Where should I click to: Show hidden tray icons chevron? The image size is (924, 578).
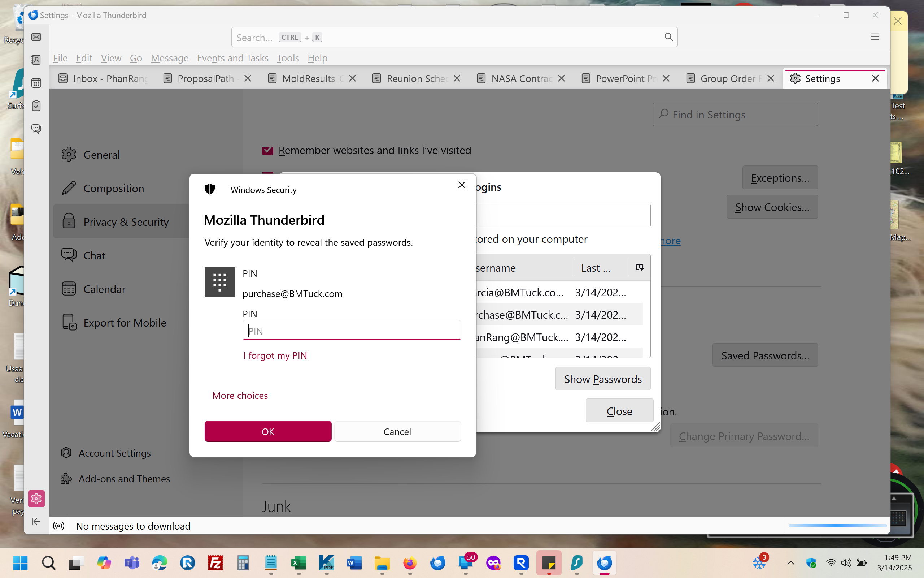tap(791, 563)
